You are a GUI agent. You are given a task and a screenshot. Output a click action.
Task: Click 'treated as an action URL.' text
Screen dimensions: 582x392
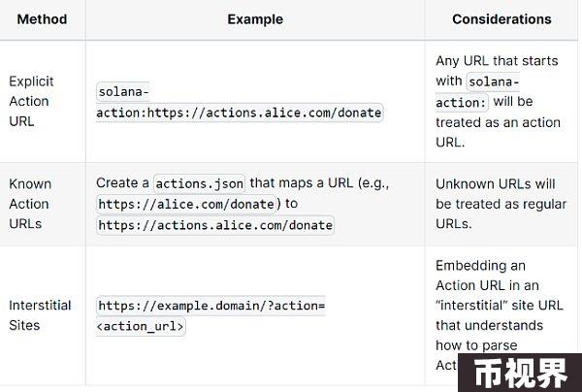[x=498, y=132]
